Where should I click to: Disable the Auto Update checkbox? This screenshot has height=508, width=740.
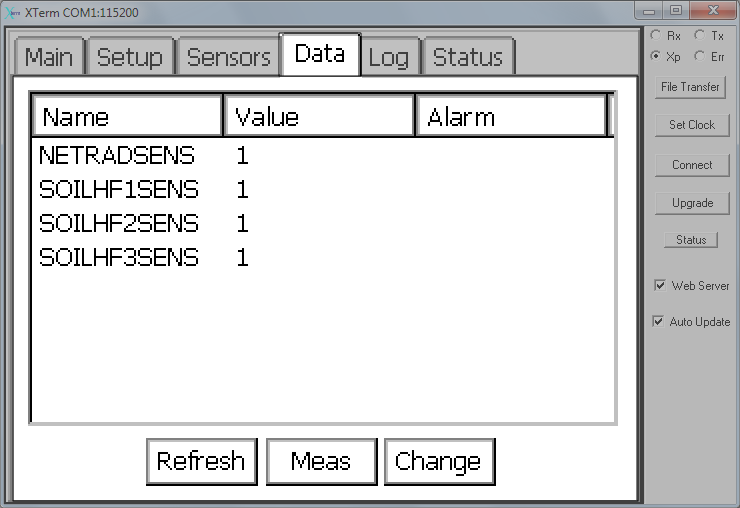click(658, 322)
